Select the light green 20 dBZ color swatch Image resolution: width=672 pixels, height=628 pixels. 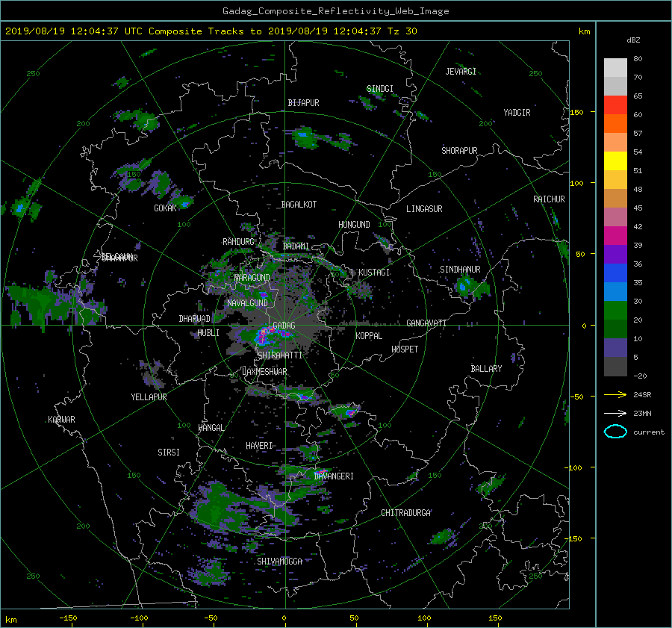coord(615,311)
